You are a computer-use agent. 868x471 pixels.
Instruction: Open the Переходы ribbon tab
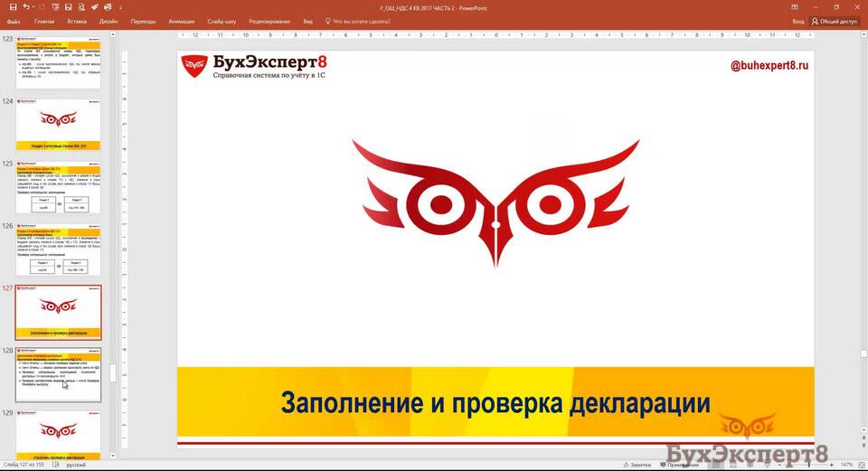[144, 22]
